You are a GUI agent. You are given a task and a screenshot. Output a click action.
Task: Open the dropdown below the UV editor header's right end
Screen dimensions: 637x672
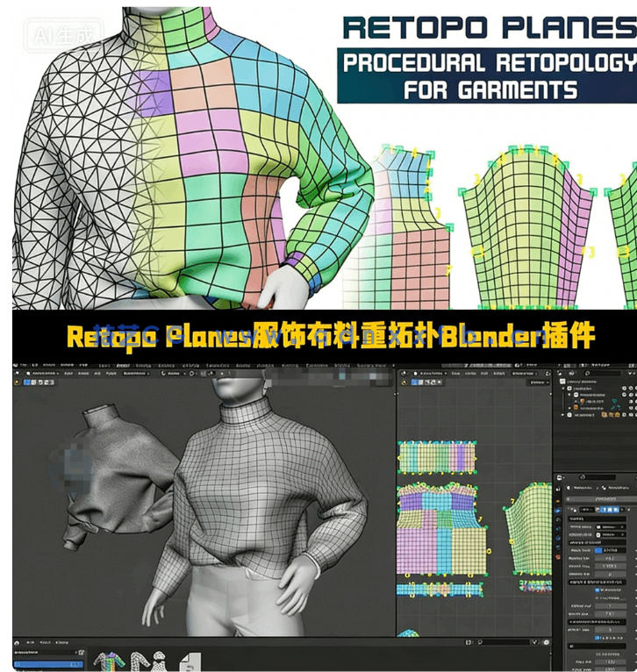pyautogui.click(x=540, y=382)
